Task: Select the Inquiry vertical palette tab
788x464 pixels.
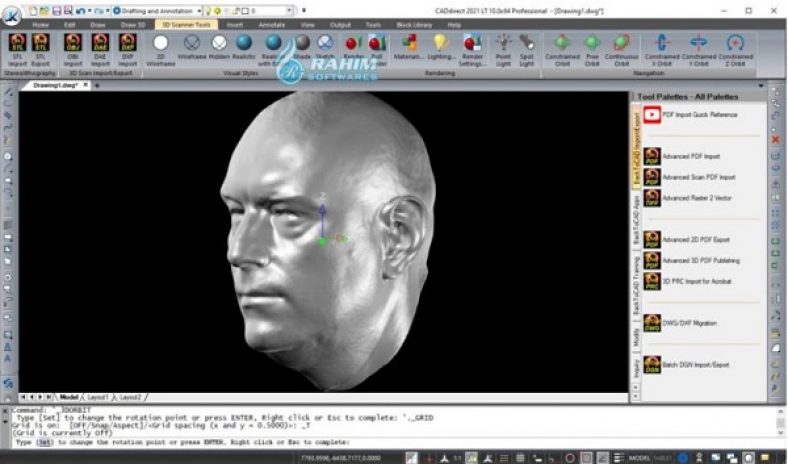Action: coord(636,368)
